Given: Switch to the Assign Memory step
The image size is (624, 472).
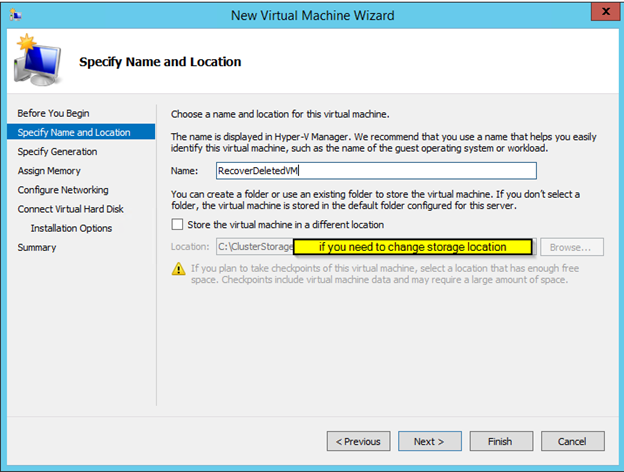Looking at the screenshot, I should (x=49, y=170).
